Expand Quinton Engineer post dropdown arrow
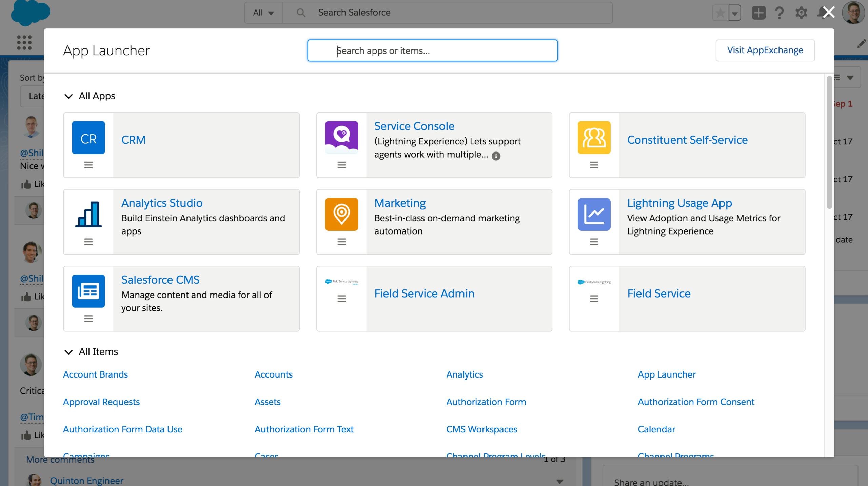The height and width of the screenshot is (486, 868). click(560, 481)
